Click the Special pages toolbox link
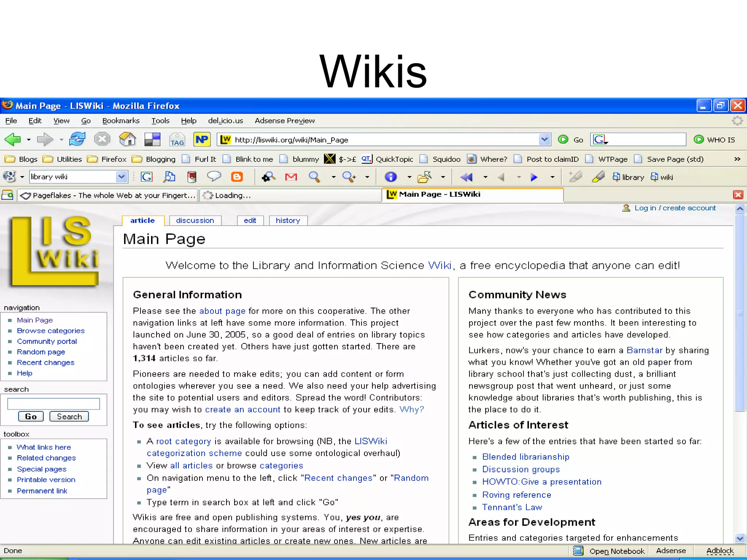Image resolution: width=747 pixels, height=560 pixels. coord(42,469)
